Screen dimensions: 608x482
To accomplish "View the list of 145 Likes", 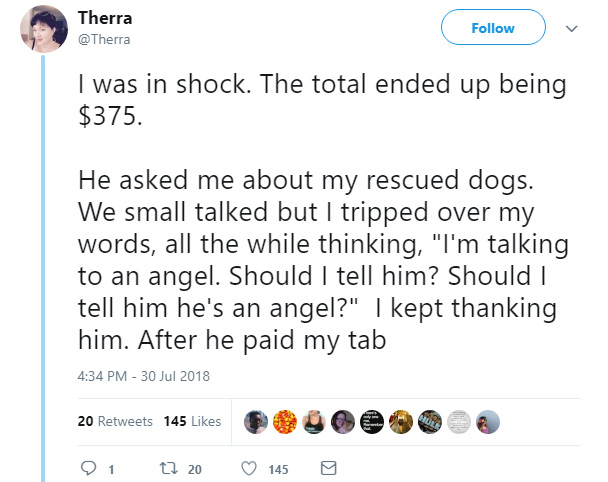I will tap(192, 421).
